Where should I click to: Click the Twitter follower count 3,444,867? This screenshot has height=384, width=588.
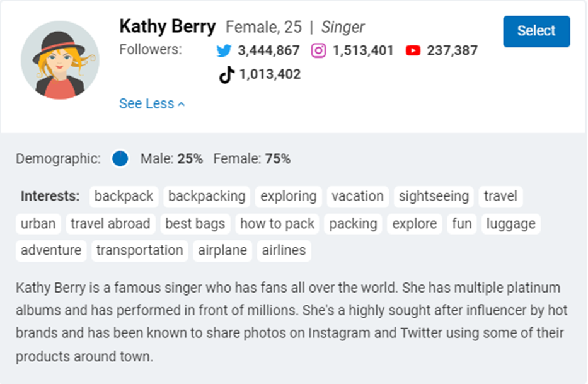(268, 50)
